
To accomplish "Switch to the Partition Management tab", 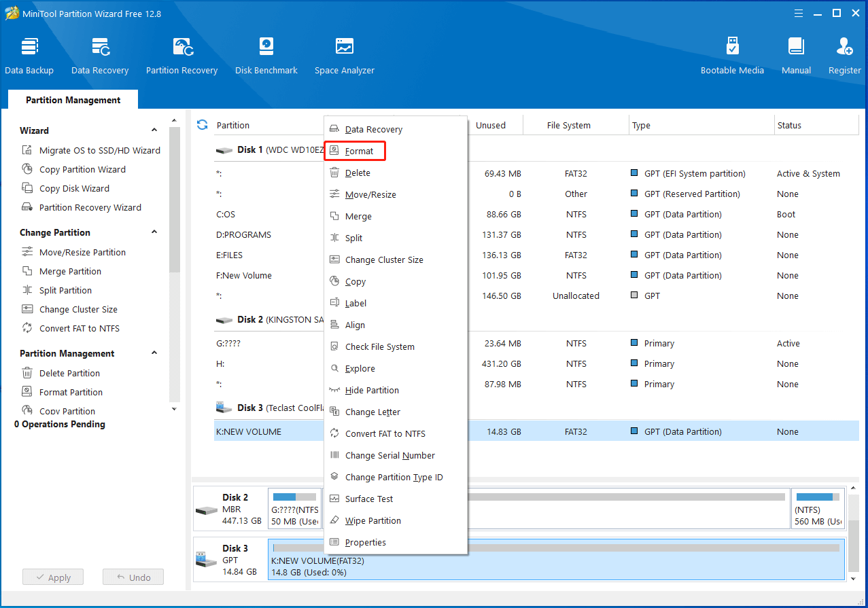I will pos(73,100).
